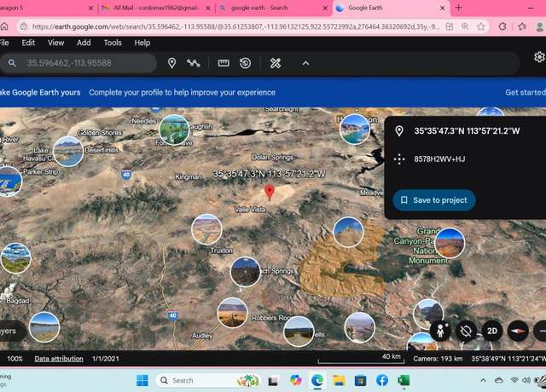The width and height of the screenshot is (546, 392).
Task: Click the browser address bar URL
Action: click(x=235, y=26)
